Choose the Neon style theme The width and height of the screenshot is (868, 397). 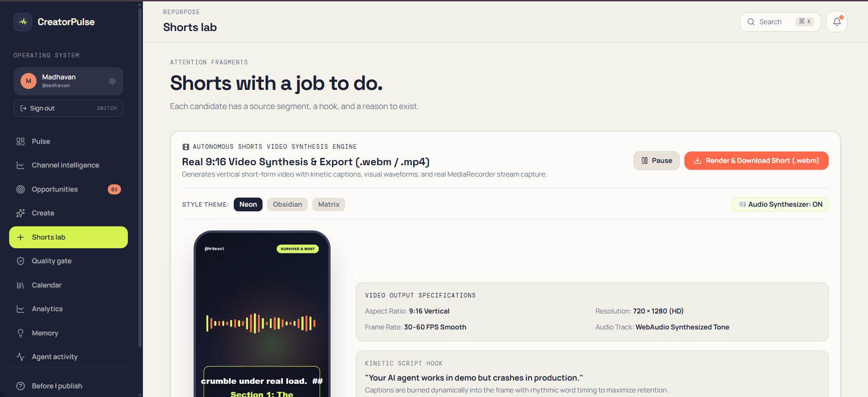[x=248, y=204]
